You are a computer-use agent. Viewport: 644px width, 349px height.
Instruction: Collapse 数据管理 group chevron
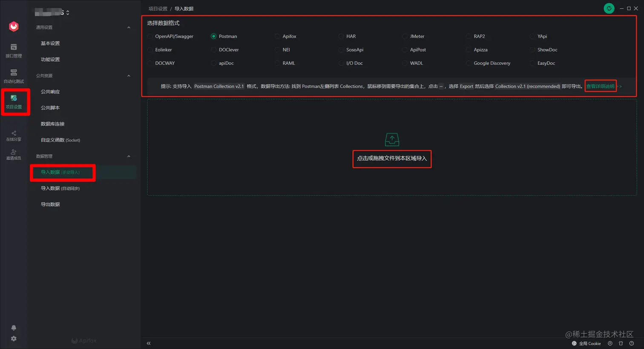click(x=129, y=156)
